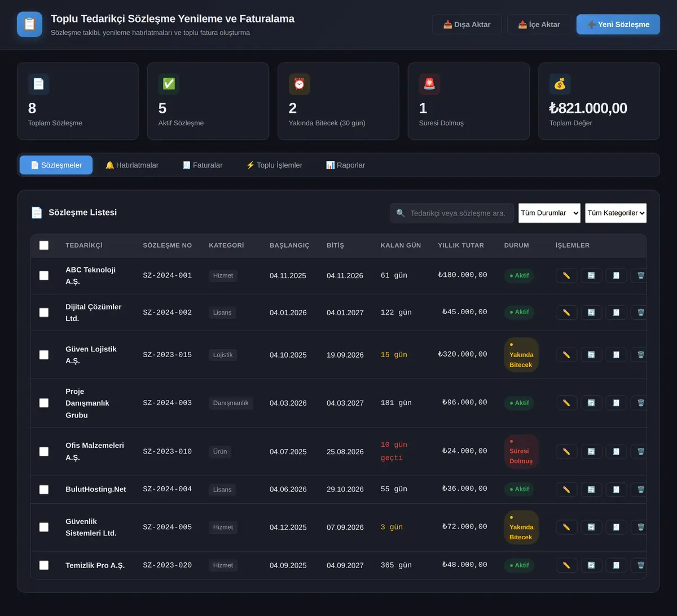Edit the BulutHosting.Net contract
The width and height of the screenshot is (677, 616).
pyautogui.click(x=566, y=490)
